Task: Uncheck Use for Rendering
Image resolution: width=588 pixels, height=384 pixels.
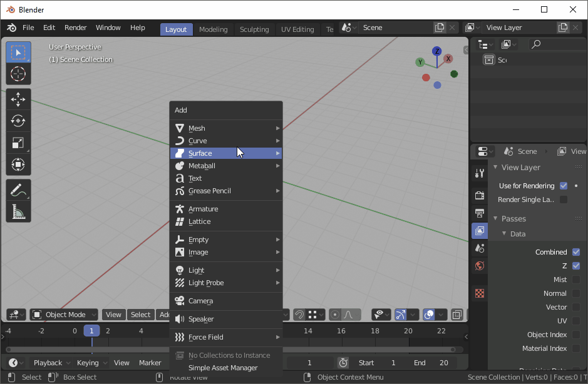Action: click(563, 185)
